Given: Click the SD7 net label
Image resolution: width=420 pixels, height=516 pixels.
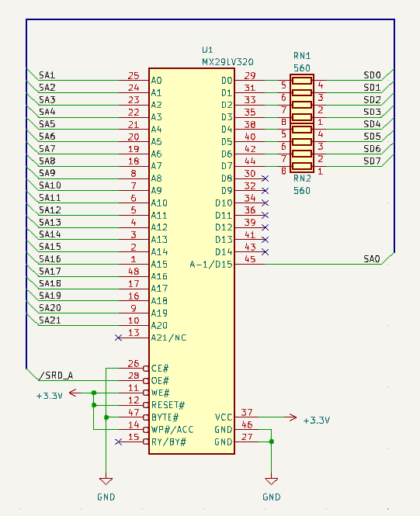Looking at the screenshot, I should pyautogui.click(x=372, y=161).
